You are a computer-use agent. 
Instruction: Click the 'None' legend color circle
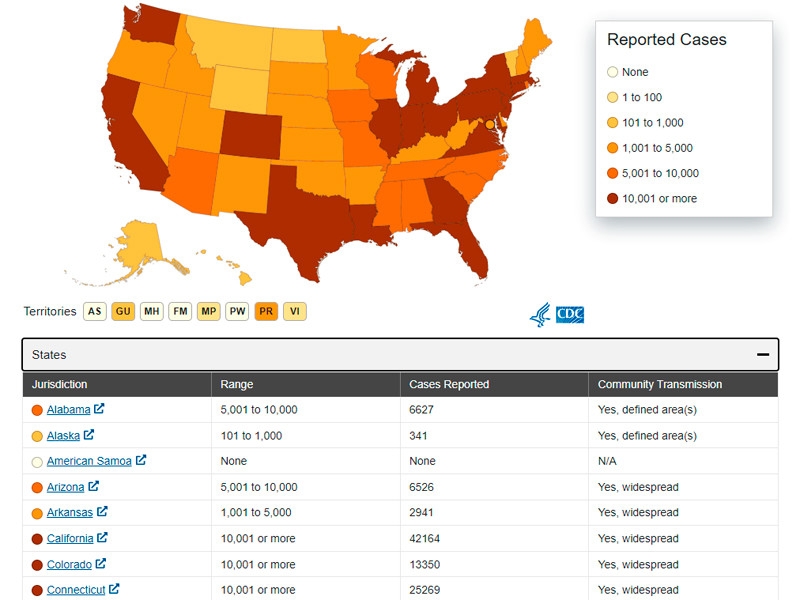(x=612, y=72)
